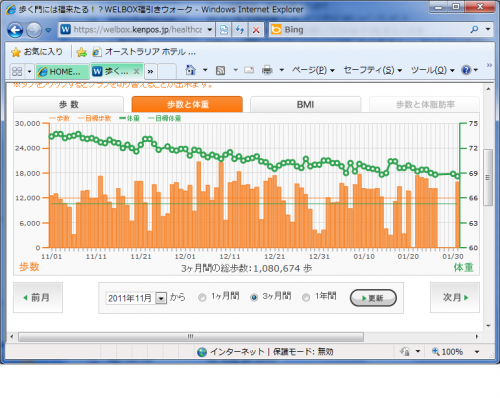Click the RSS feeds icon
Image resolution: width=500 pixels, height=398 pixels.
[x=220, y=70]
